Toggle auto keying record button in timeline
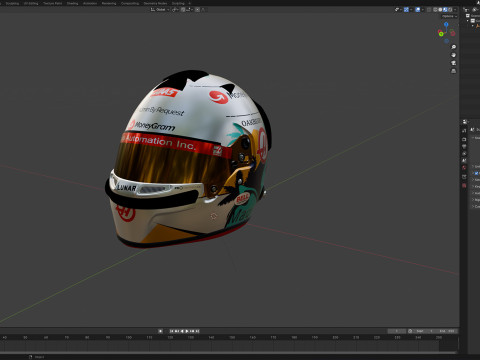 tap(160, 331)
